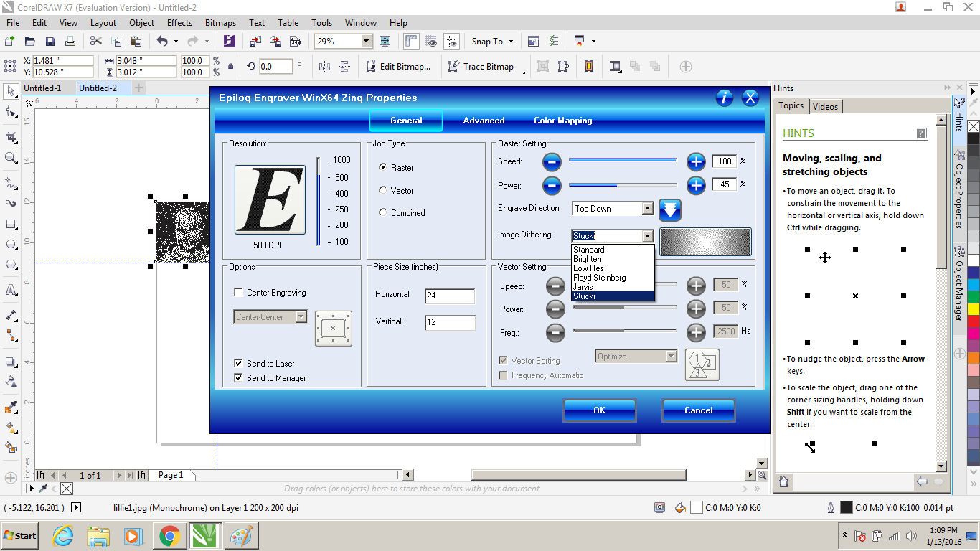Image resolution: width=980 pixels, height=551 pixels.
Task: Toggle the Frequency Automatic checkbox
Action: pyautogui.click(x=503, y=375)
